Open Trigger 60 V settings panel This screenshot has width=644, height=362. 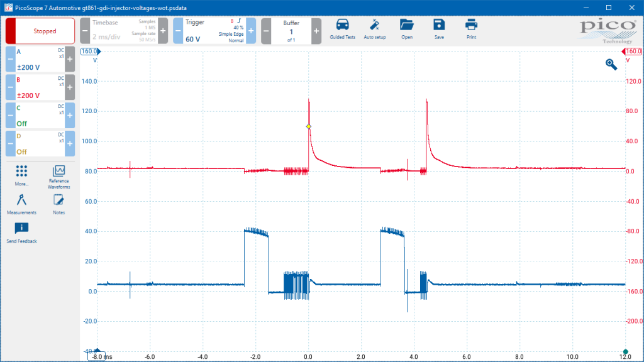pyautogui.click(x=214, y=31)
